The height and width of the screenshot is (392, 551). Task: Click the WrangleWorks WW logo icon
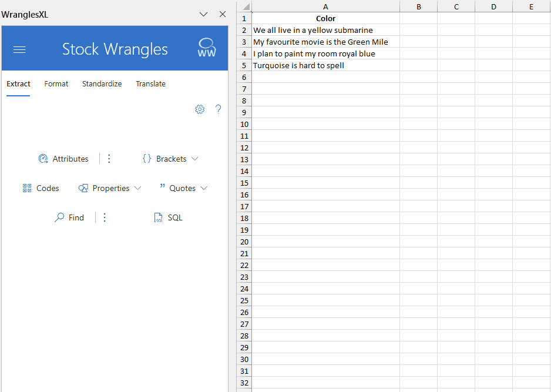click(x=207, y=48)
